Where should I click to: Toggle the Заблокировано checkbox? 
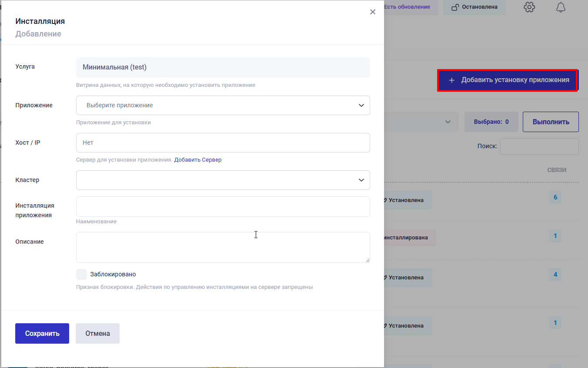pos(81,274)
